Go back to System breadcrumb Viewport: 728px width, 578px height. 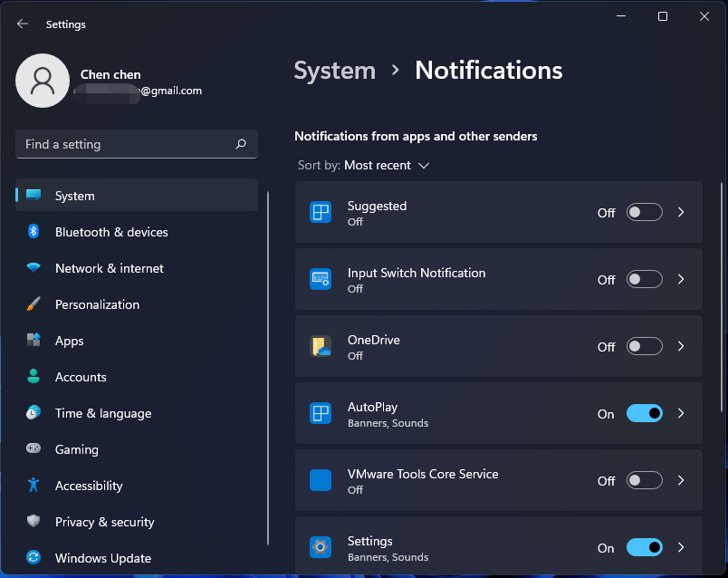334,71
